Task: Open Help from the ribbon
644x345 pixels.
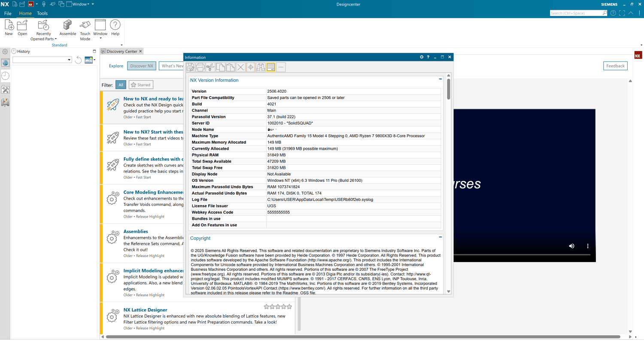Action: point(115,27)
